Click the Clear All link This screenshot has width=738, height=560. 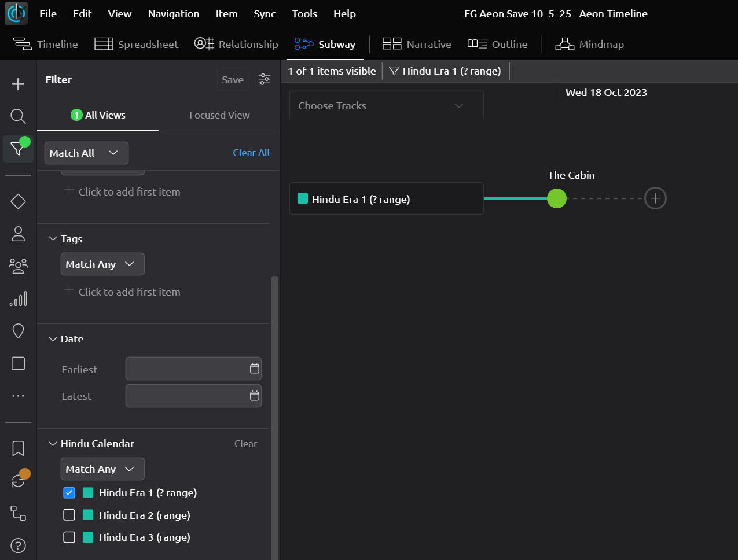251,153
